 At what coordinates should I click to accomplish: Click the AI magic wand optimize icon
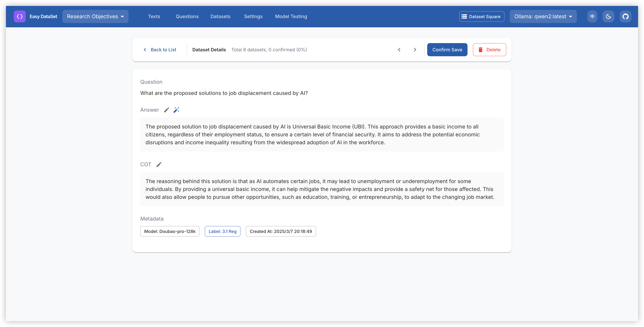[176, 110]
